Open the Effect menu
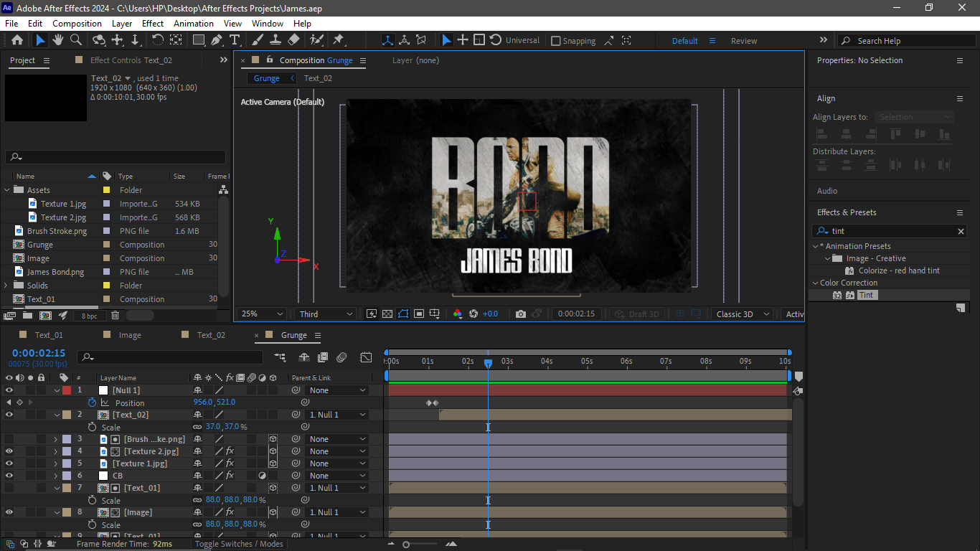The image size is (980, 551). 153,24
